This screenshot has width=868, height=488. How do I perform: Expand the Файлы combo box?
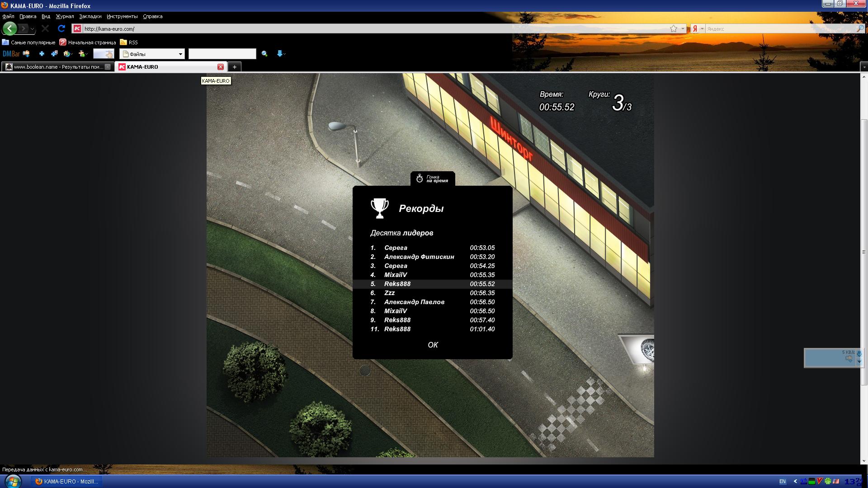180,54
